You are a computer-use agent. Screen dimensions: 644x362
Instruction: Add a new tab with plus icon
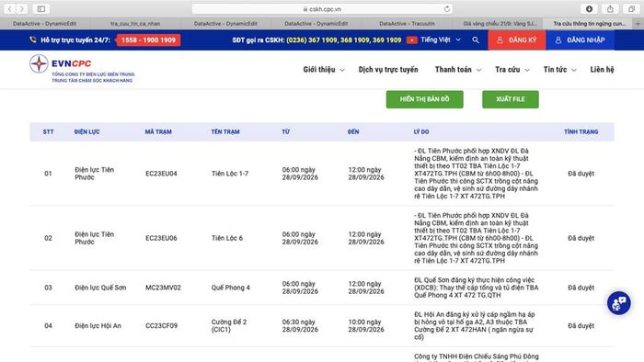click(x=638, y=24)
